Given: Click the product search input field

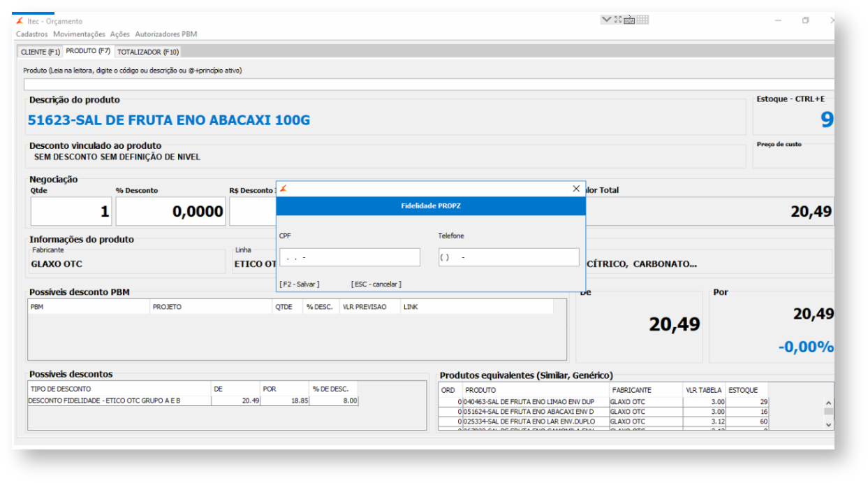Looking at the screenshot, I should pyautogui.click(x=429, y=85).
